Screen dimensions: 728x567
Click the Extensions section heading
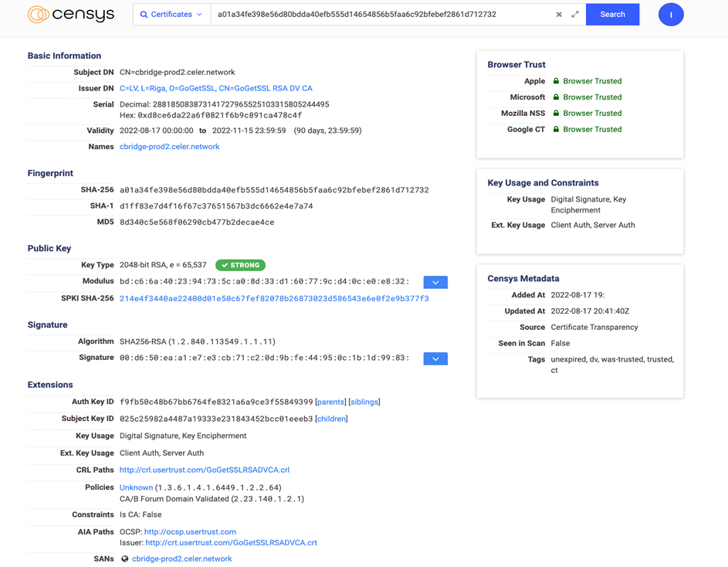pyautogui.click(x=50, y=385)
